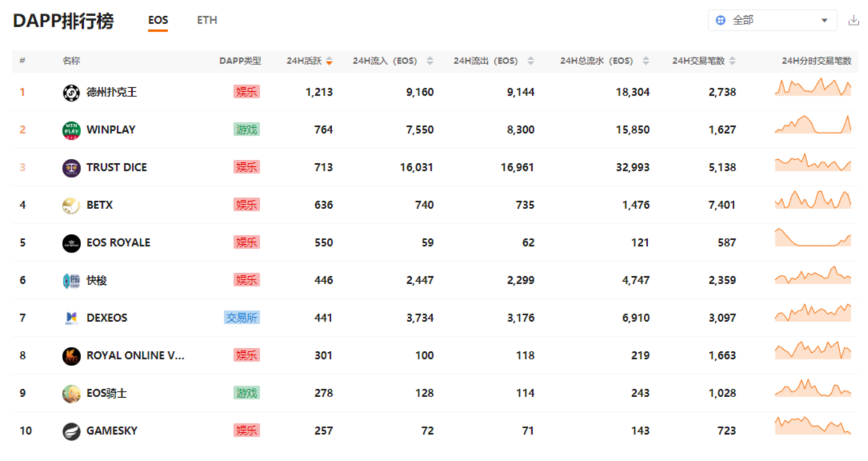Click EOS ROYALE transaction count 587

(727, 243)
